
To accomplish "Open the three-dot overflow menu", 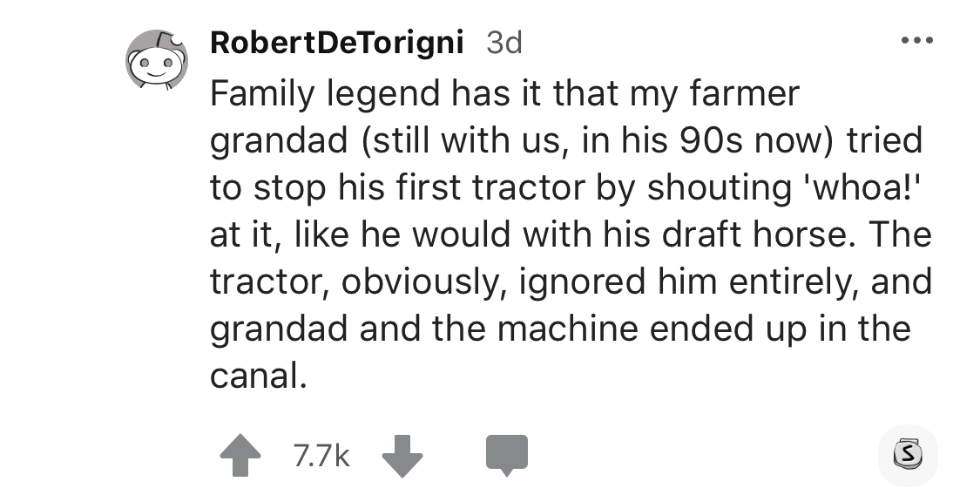I will tap(916, 42).
